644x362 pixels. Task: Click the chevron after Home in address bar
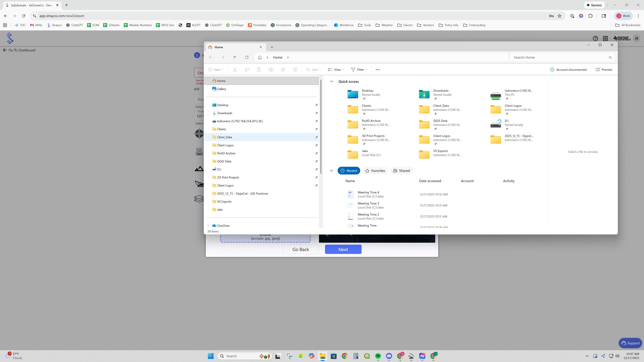[x=288, y=57]
